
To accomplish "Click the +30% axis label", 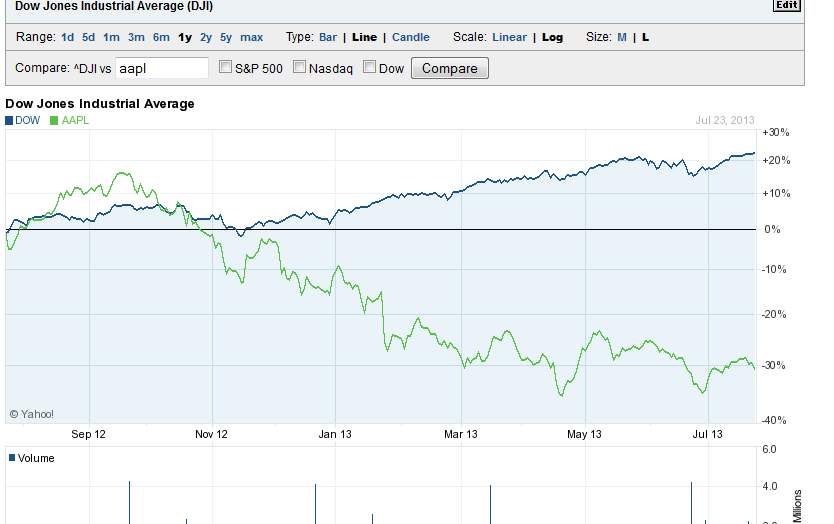I will (x=776, y=132).
